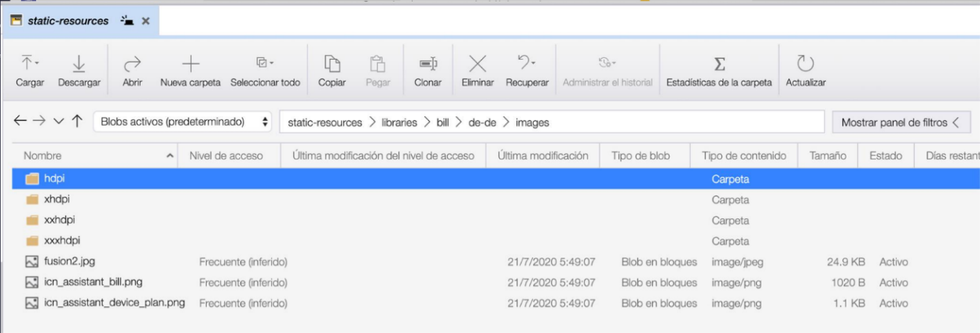Image resolution: width=980 pixels, height=333 pixels.
Task: Sort by Última modificación del nivel de acceso
Action: point(383,156)
